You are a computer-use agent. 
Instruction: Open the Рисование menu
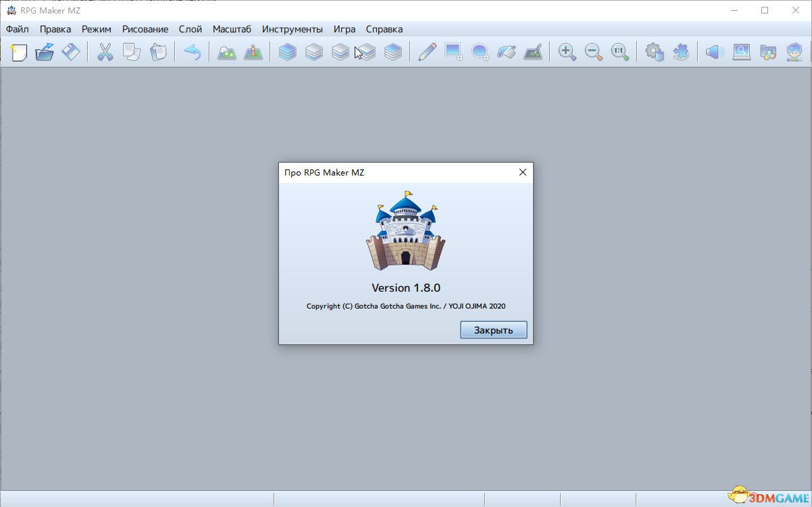[x=145, y=29]
